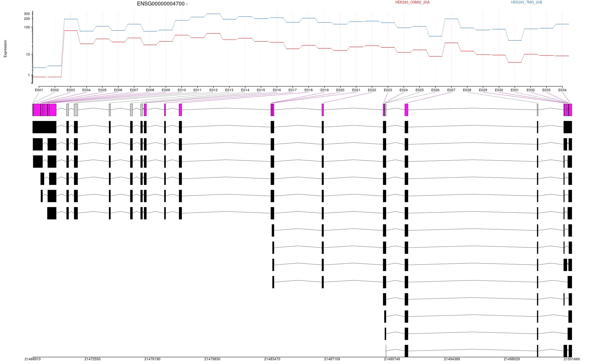This screenshot has height=364, width=599.
Task: Click exon bin label E031
Action: click(x=515, y=90)
